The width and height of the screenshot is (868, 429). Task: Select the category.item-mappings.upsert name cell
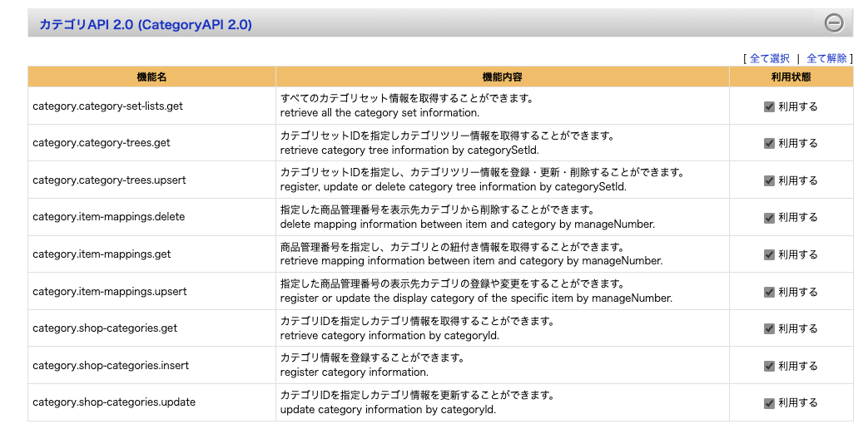point(151,291)
